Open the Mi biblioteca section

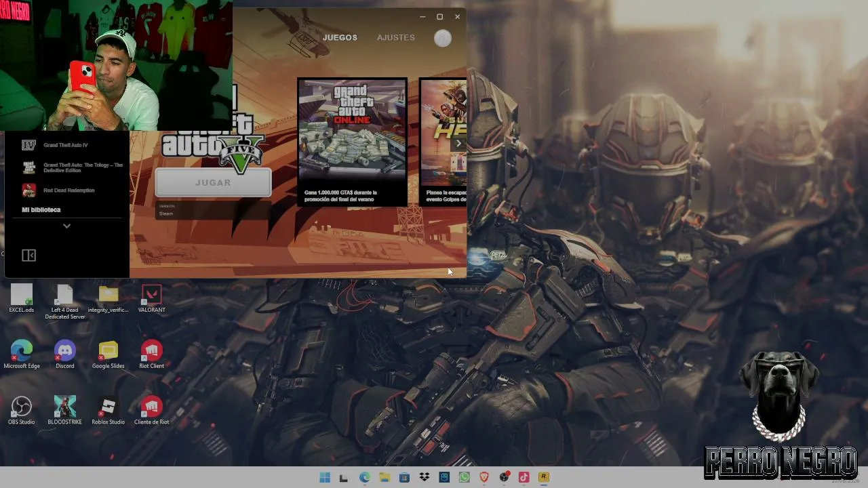[41, 210]
